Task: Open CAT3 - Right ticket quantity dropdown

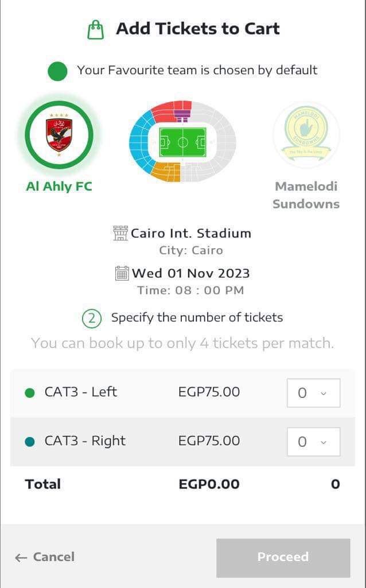Action: coord(313,442)
